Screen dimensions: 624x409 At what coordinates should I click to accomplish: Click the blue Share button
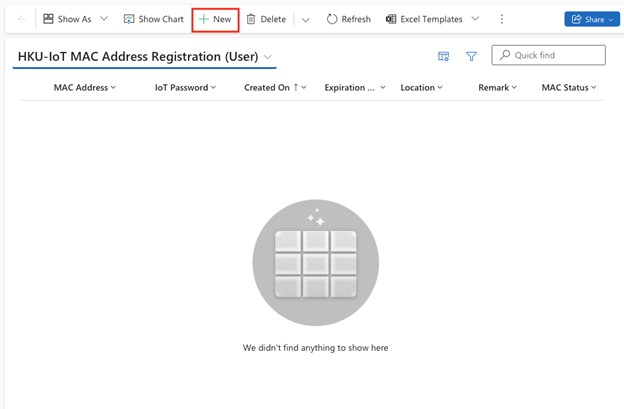coord(592,19)
